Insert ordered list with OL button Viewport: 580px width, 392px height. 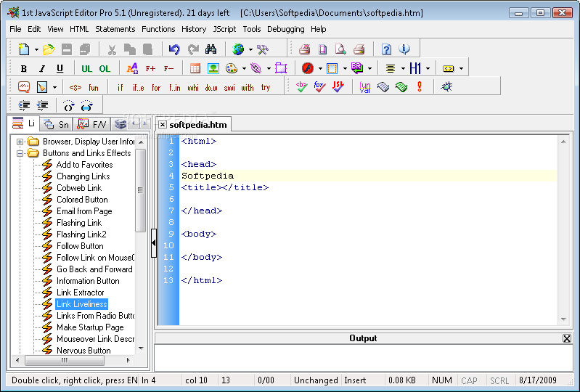pos(105,68)
